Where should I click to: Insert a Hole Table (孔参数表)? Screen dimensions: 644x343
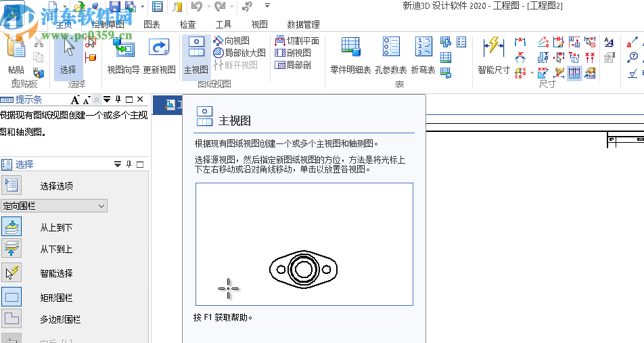pos(390,55)
